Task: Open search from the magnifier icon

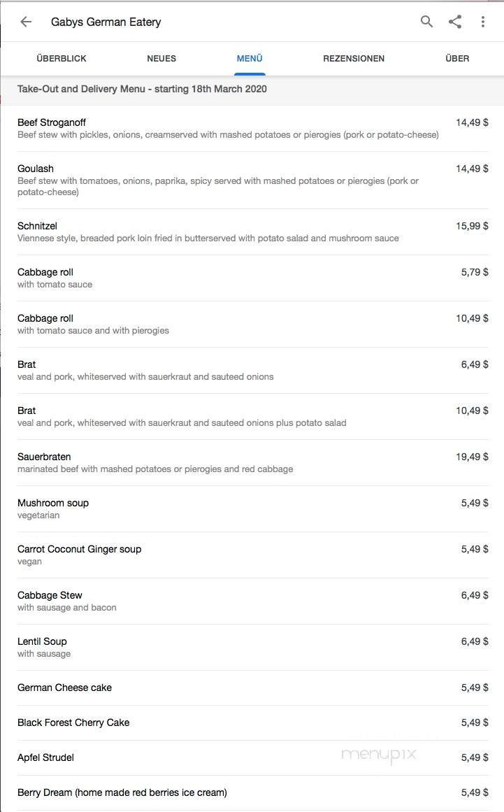Action: pos(426,22)
